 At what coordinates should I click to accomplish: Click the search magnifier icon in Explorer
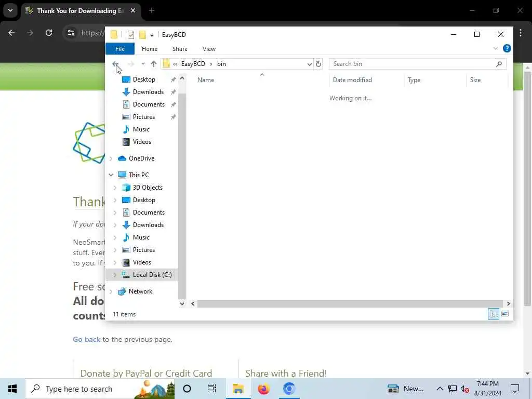499,64
